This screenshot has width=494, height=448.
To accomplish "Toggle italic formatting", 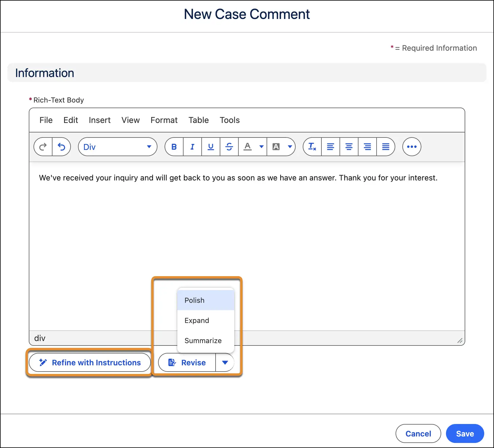I will tap(192, 147).
